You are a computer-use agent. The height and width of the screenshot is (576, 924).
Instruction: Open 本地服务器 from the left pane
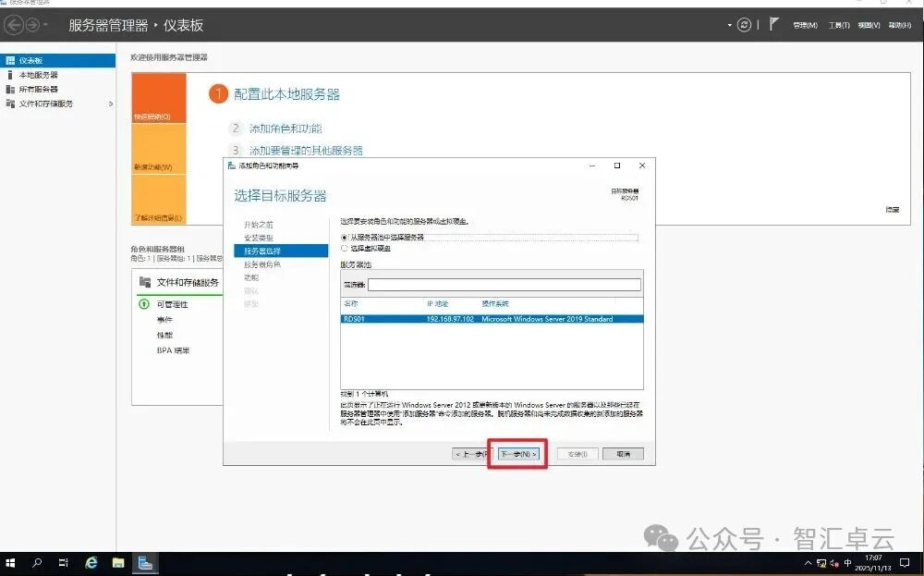(35, 74)
